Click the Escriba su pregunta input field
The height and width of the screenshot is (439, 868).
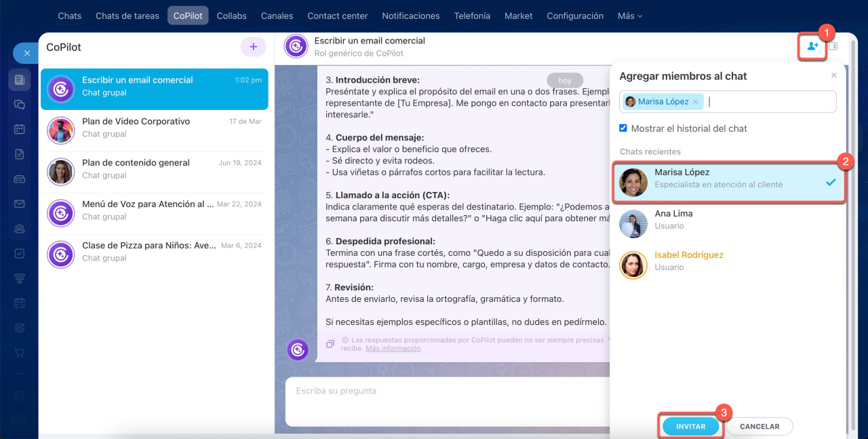[x=448, y=402]
